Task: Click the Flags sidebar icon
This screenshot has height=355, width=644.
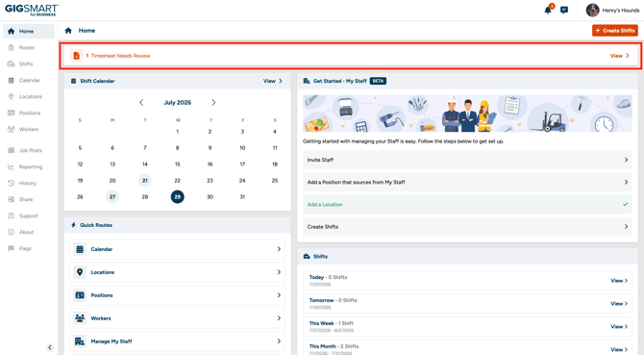Action: tap(12, 248)
